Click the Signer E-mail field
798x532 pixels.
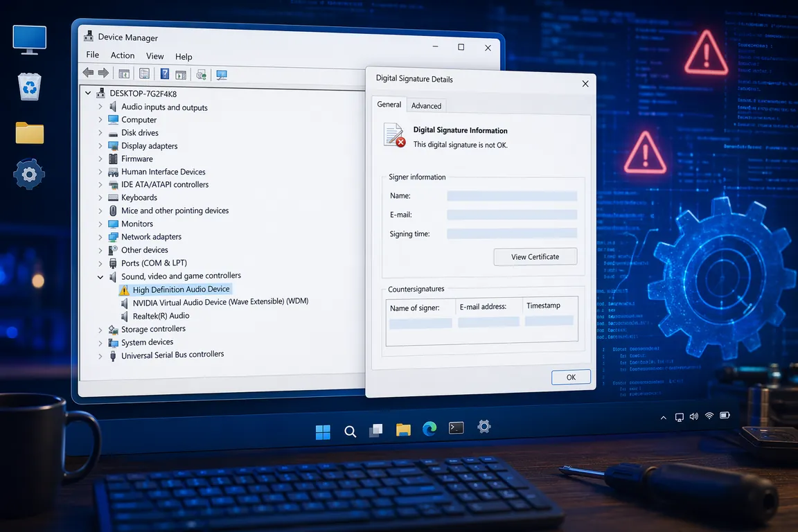(x=512, y=215)
